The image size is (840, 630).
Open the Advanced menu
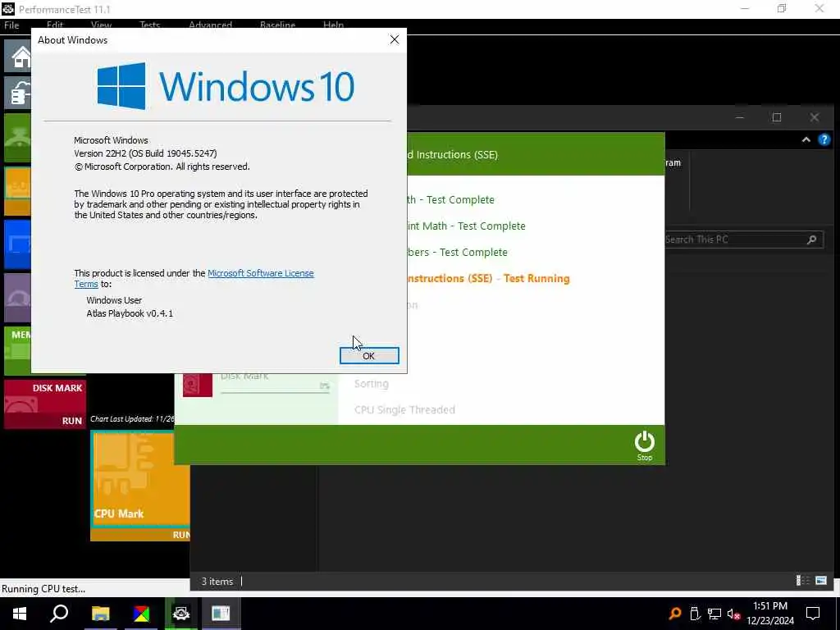point(210,25)
